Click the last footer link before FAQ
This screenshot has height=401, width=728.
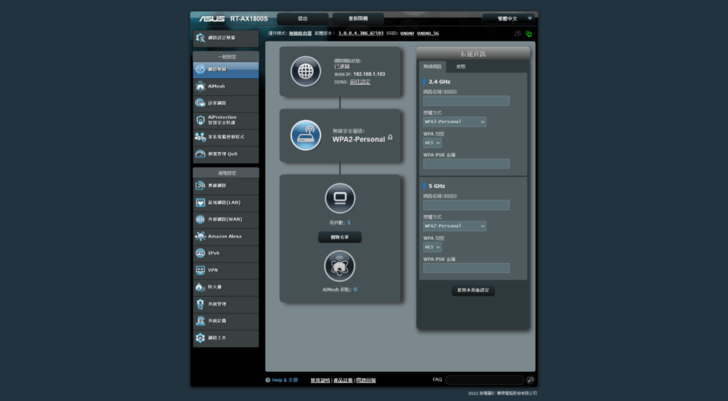point(366,380)
